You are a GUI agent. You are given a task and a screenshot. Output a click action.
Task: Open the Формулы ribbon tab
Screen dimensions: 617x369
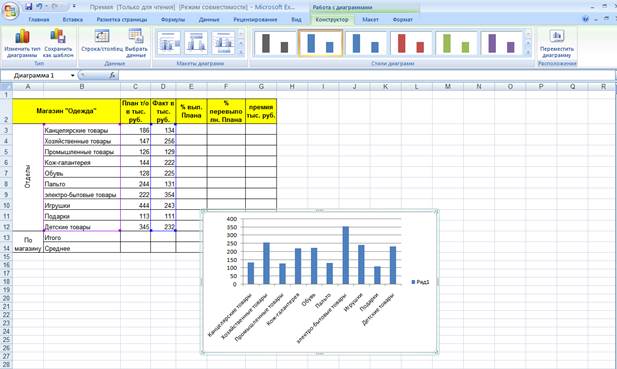[x=173, y=19]
